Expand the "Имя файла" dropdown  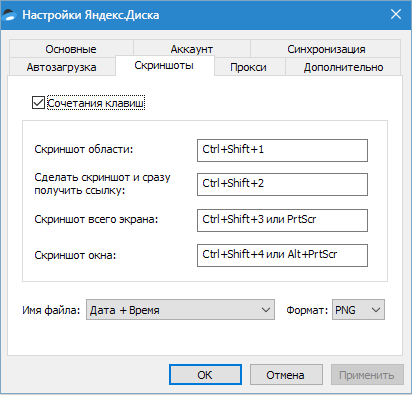[x=180, y=310]
